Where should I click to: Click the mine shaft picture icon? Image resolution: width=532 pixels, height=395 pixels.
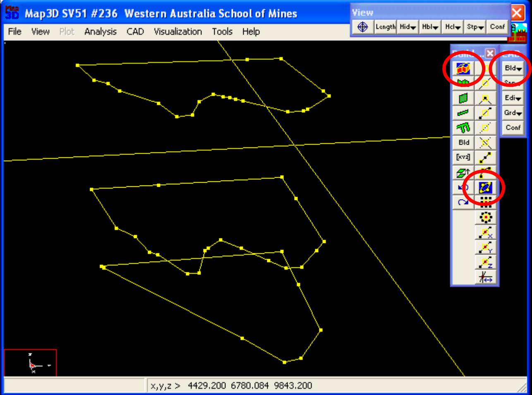[x=518, y=33]
